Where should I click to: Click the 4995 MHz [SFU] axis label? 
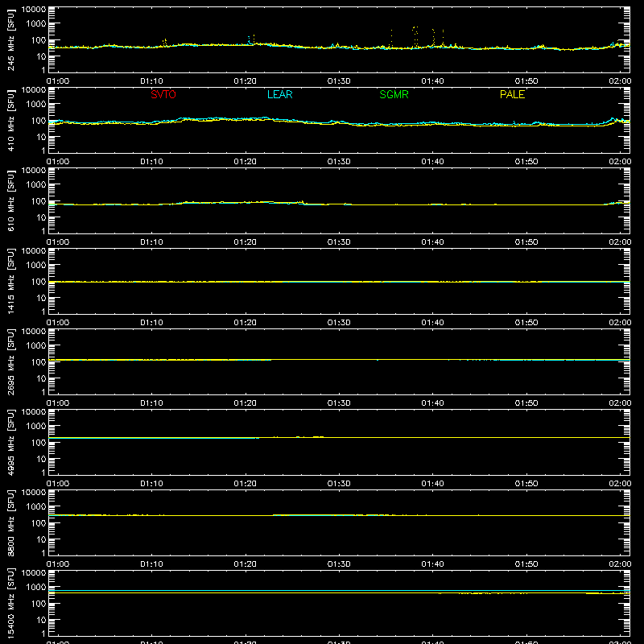pyautogui.click(x=11, y=442)
